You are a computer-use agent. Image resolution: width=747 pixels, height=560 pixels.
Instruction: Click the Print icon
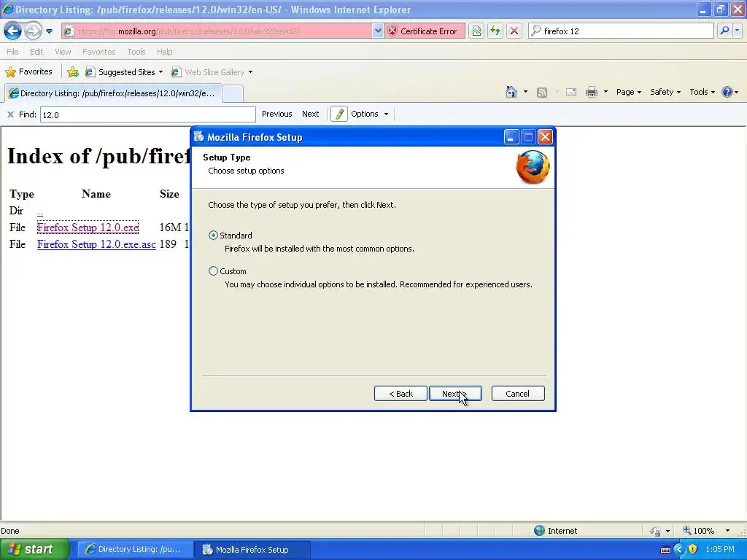[x=591, y=92]
